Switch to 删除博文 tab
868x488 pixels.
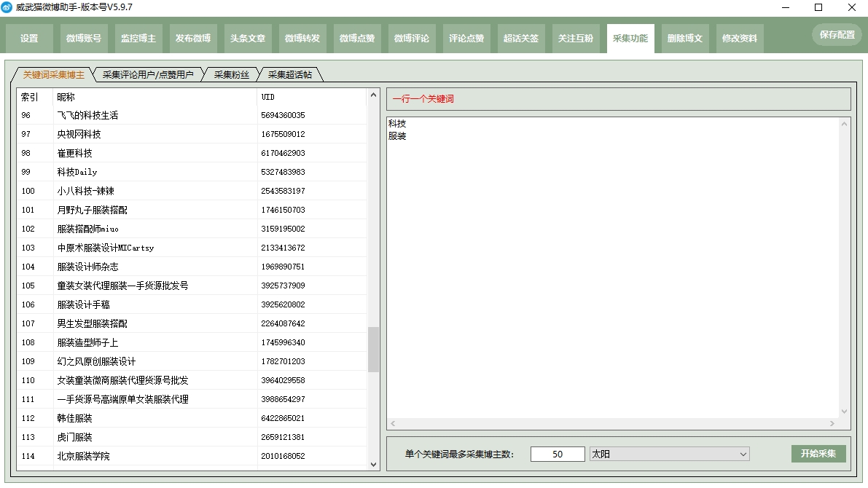tap(685, 39)
